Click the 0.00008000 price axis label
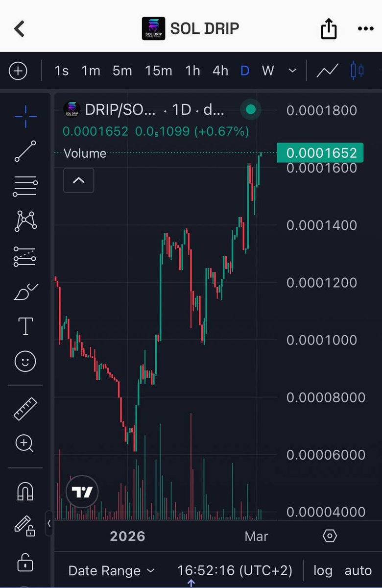382x588 pixels. point(326,397)
